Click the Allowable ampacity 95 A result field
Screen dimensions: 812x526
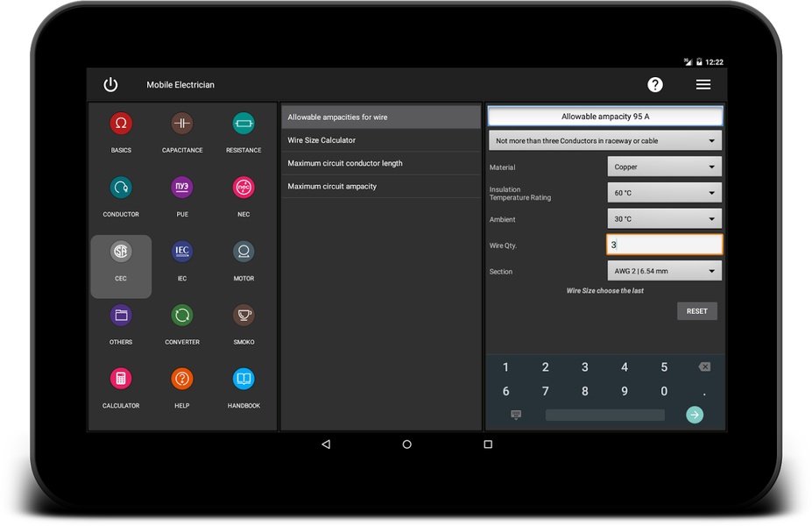click(605, 117)
